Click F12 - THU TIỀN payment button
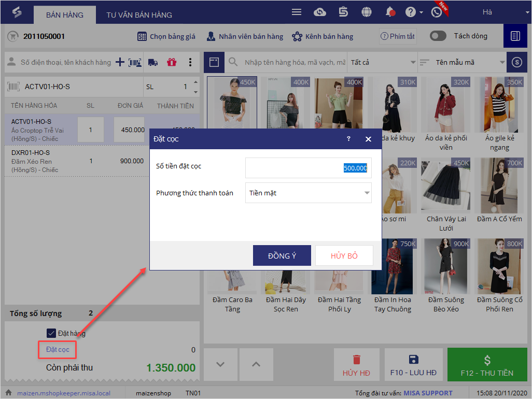The height and width of the screenshot is (399, 532). (x=487, y=364)
